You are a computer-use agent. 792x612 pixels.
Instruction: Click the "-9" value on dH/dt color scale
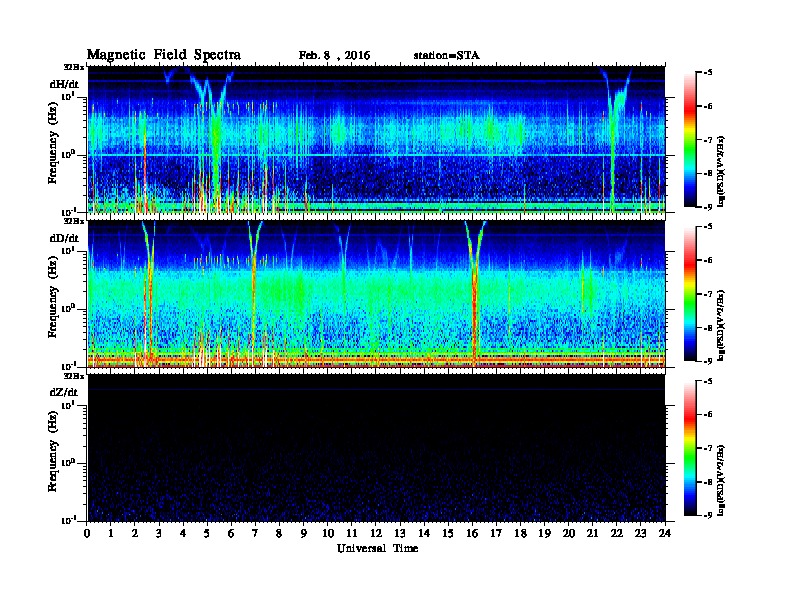708,207
